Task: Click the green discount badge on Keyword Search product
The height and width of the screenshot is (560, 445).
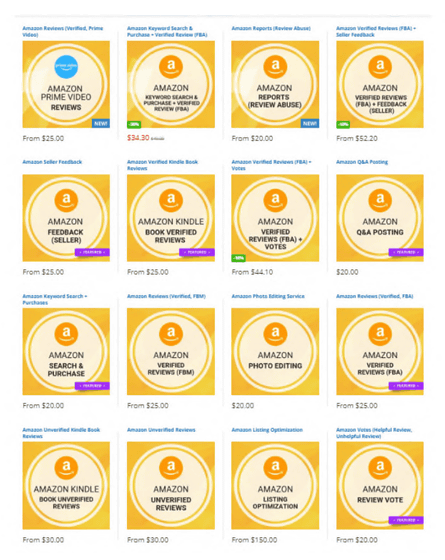Action: [x=134, y=124]
